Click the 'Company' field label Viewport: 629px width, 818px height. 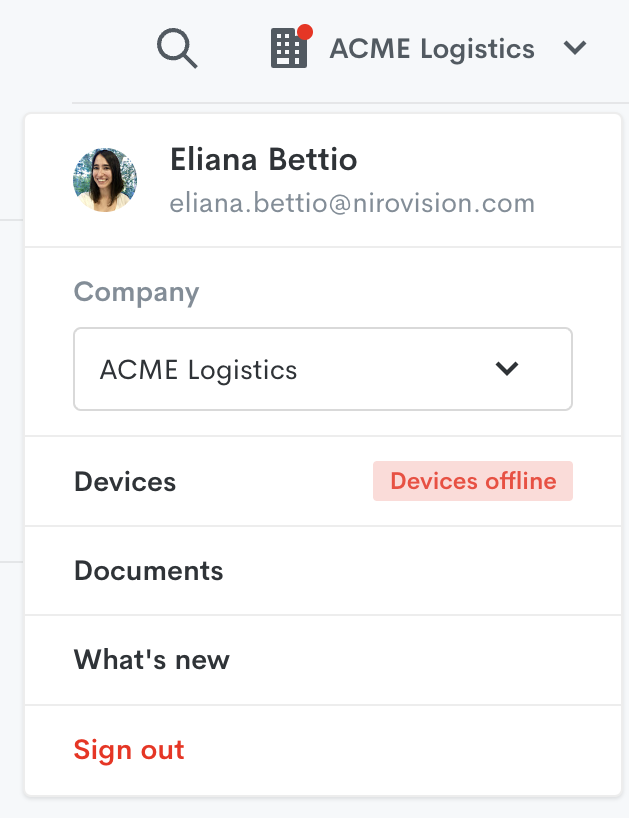pos(136,292)
